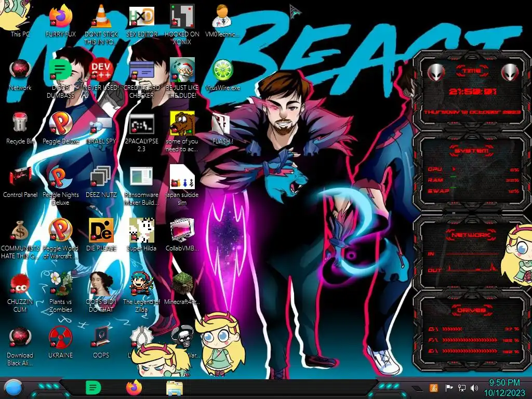Open the HOOKED ON XONIX icon

point(182,16)
